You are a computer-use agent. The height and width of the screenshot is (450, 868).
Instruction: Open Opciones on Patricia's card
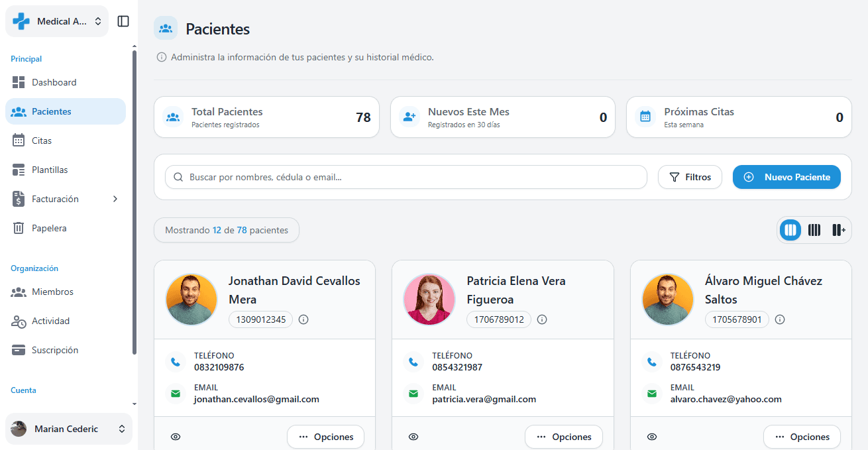tap(564, 437)
